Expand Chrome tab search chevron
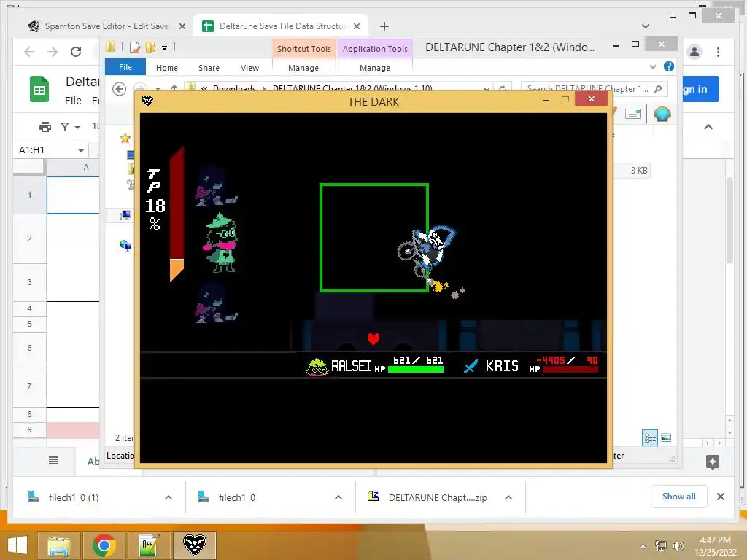Image resolution: width=747 pixels, height=560 pixels. coord(646,26)
